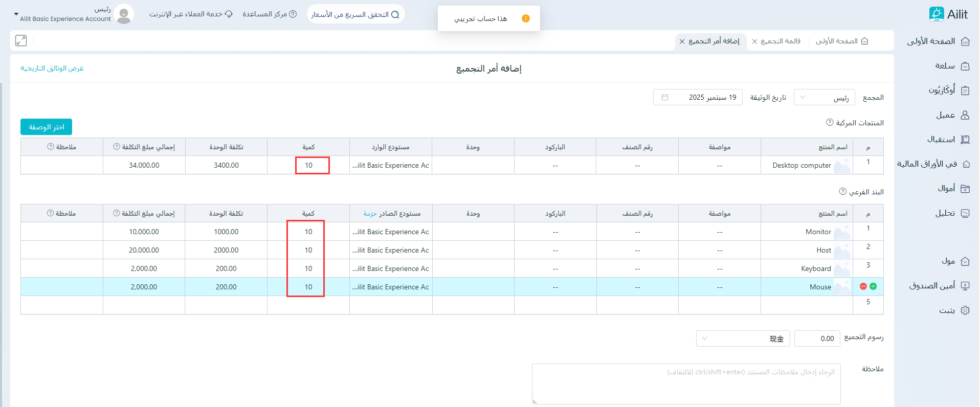Click the ملاحظة notes text area
This screenshot has width=980, height=407.
click(686, 383)
